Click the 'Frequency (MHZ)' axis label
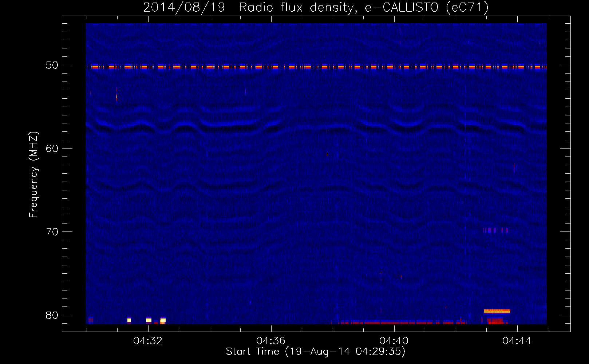Screen dimensions: 589x364 point(33,175)
